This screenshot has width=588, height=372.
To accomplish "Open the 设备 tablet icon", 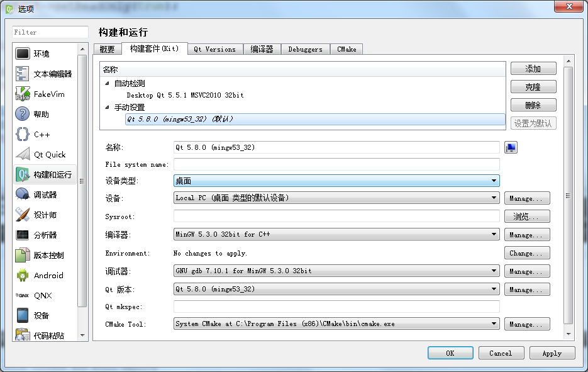I will pyautogui.click(x=23, y=315).
